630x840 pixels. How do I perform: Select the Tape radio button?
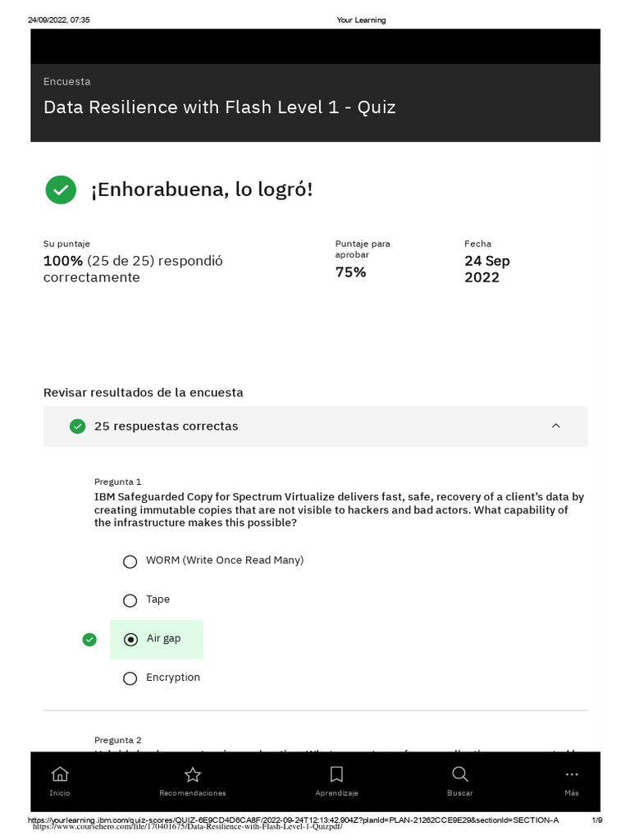tap(130, 600)
